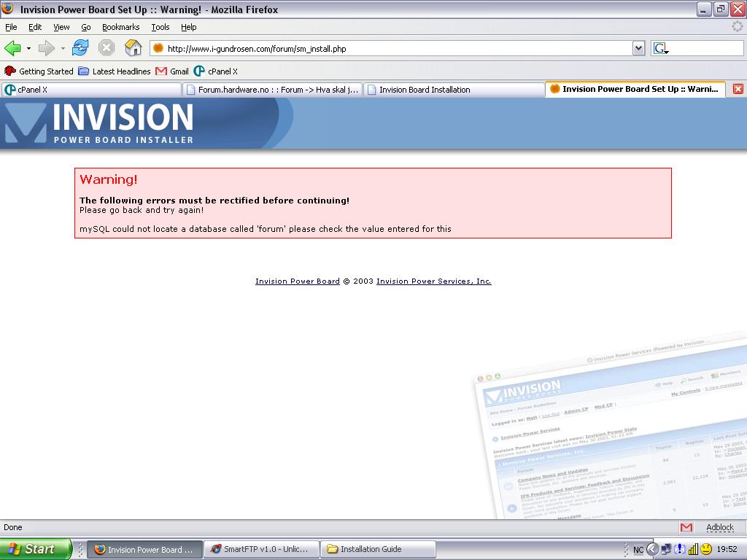This screenshot has height=560, width=747.
Task: Close the current tab with the red X
Action: tap(738, 89)
